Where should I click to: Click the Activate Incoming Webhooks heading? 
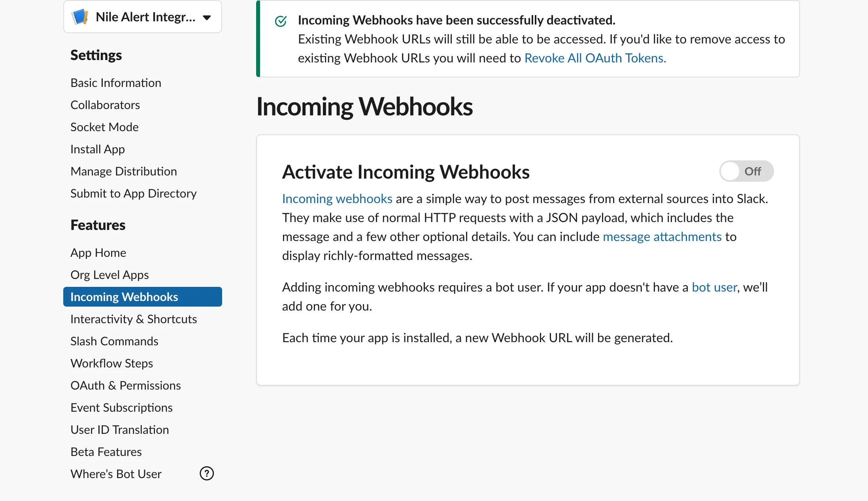(406, 172)
